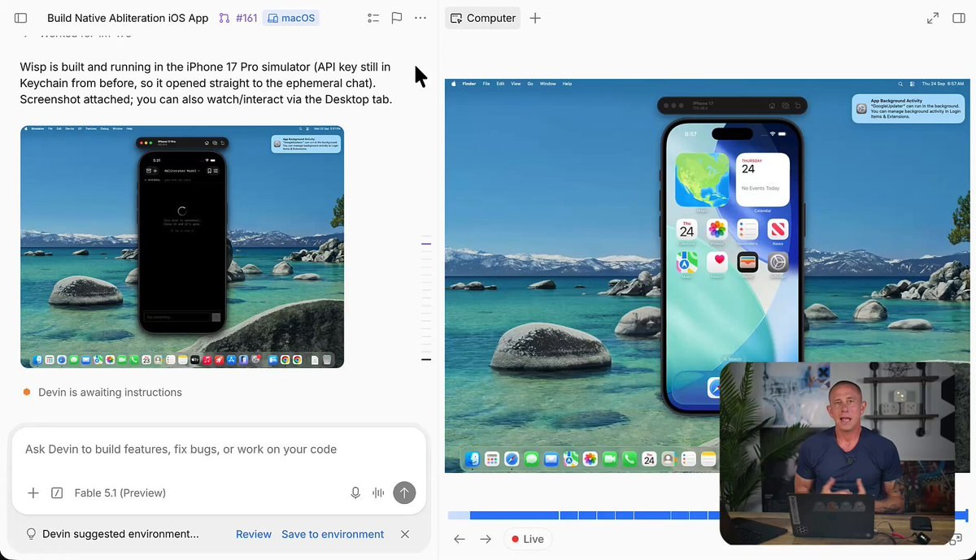The width and height of the screenshot is (976, 560).
Task: Click the Live indicator button
Action: [x=528, y=539]
